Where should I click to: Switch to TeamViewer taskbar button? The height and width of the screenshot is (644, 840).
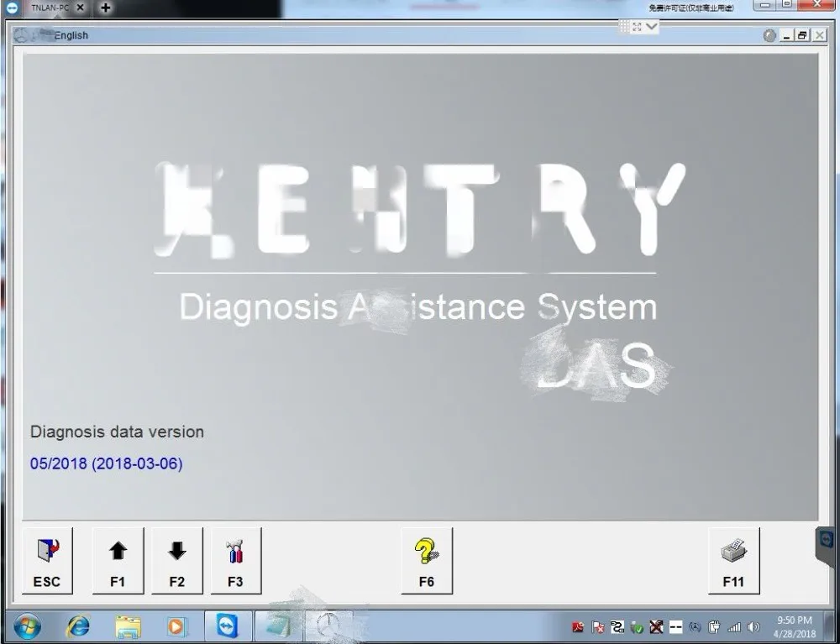click(x=228, y=626)
